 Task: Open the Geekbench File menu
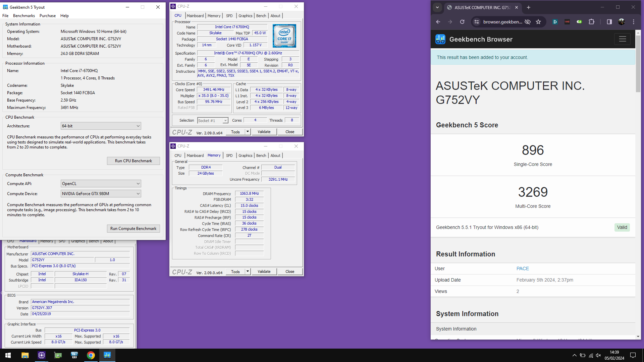5,16
